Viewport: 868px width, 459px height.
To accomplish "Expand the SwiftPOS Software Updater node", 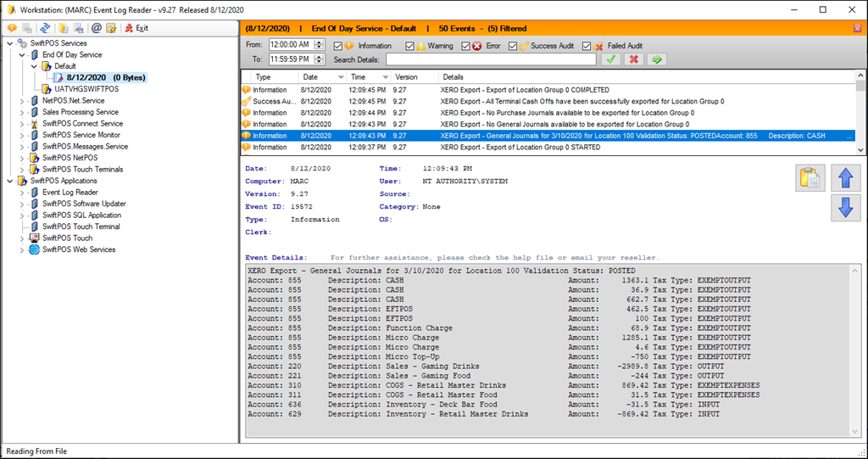I will [x=22, y=204].
